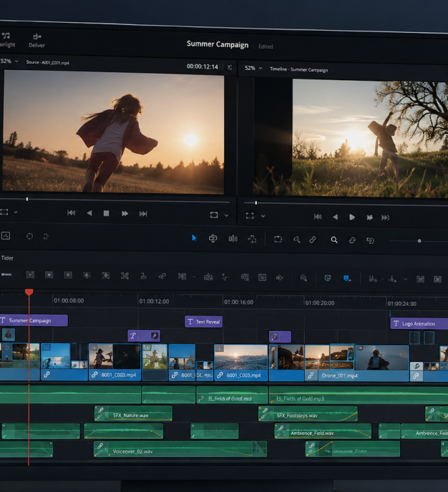The image size is (448, 492).
Task: Select the blue arrow selection tool
Action: [194, 238]
